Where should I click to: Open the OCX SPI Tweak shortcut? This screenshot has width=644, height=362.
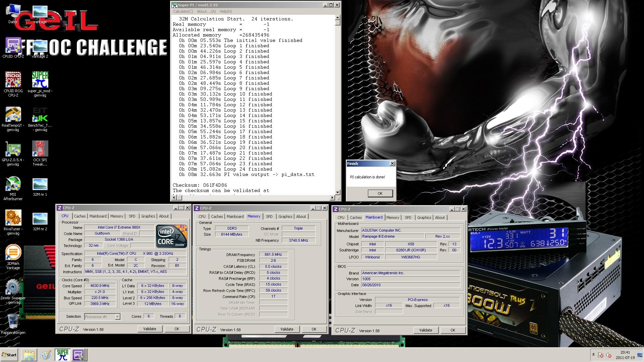[40, 154]
